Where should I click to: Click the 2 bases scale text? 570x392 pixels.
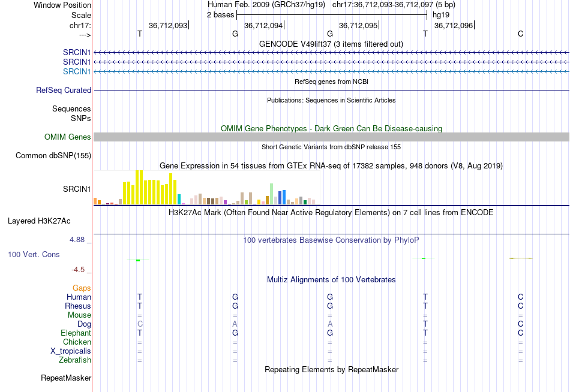pos(220,15)
